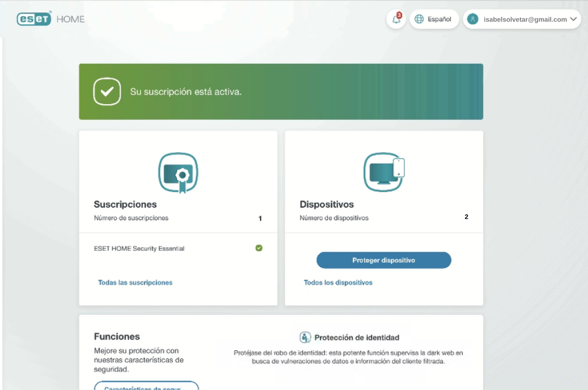Click the Proteger dispositivo button
This screenshot has width=588, height=390.
(384, 260)
